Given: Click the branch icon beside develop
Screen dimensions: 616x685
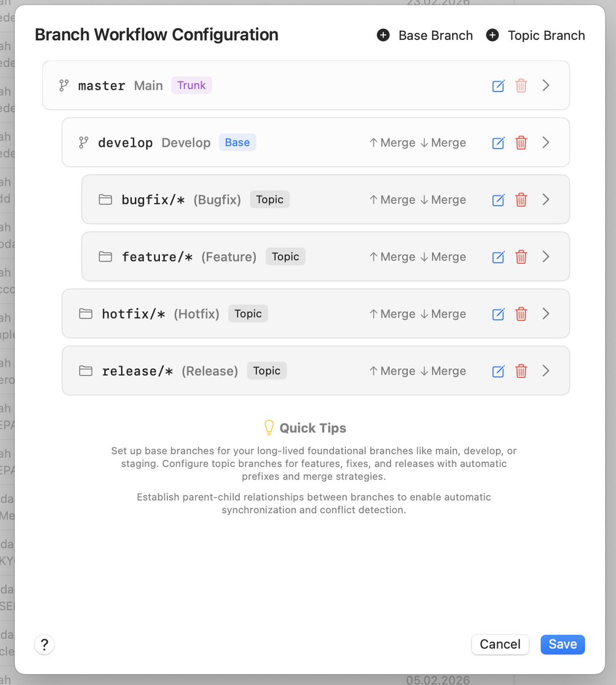Looking at the screenshot, I should 83,143.
